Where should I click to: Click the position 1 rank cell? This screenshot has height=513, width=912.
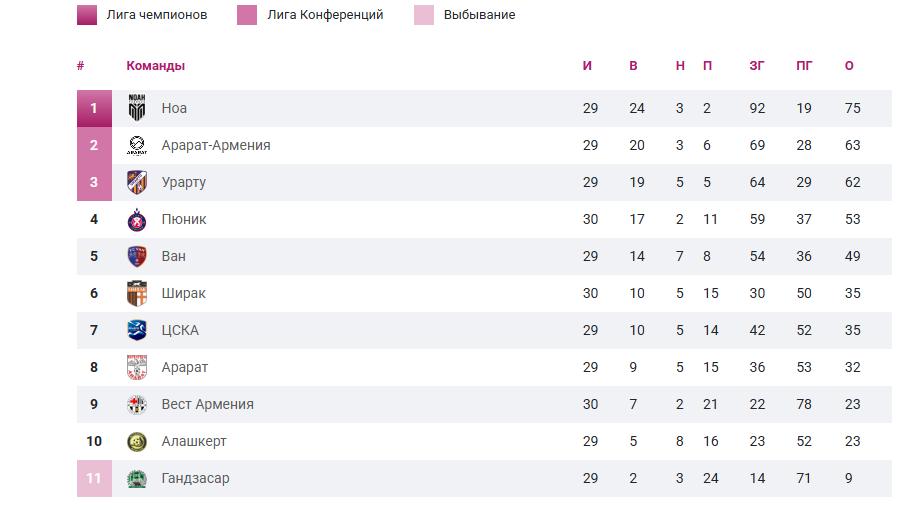[x=94, y=108]
